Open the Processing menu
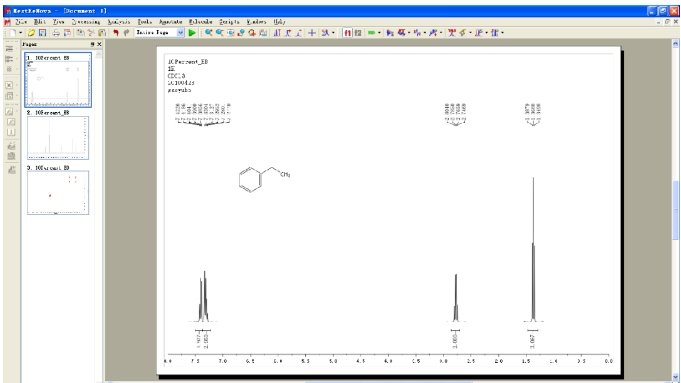The image size is (681, 383). point(86,22)
